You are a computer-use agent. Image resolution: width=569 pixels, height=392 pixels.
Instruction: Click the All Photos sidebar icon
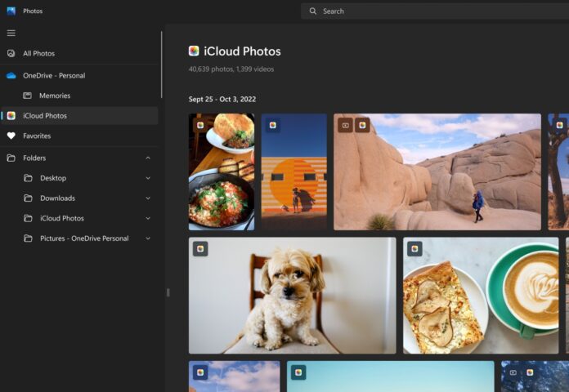click(11, 53)
